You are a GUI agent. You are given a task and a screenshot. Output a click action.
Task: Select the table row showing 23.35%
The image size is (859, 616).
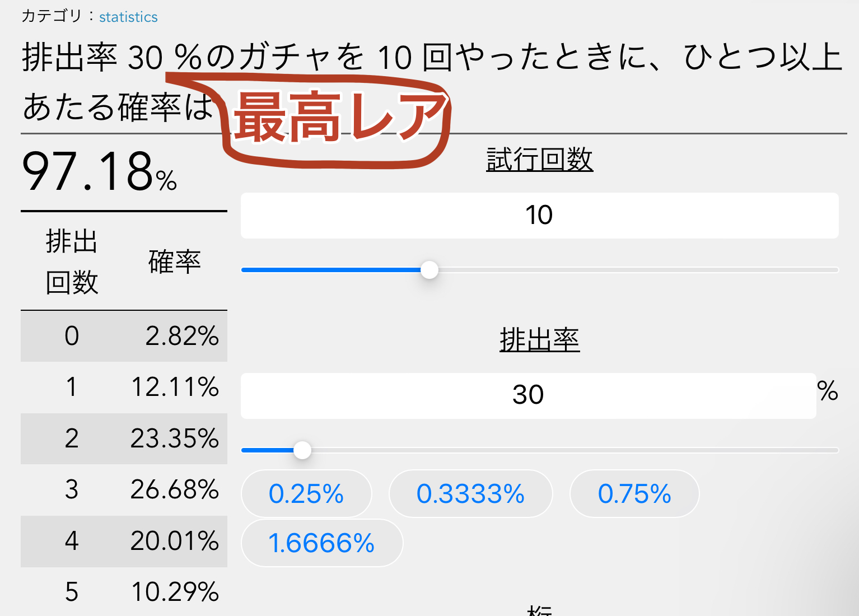coord(124,438)
